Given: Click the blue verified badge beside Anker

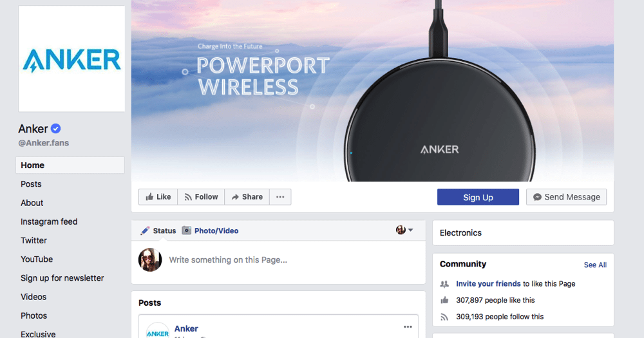Looking at the screenshot, I should pyautogui.click(x=56, y=129).
